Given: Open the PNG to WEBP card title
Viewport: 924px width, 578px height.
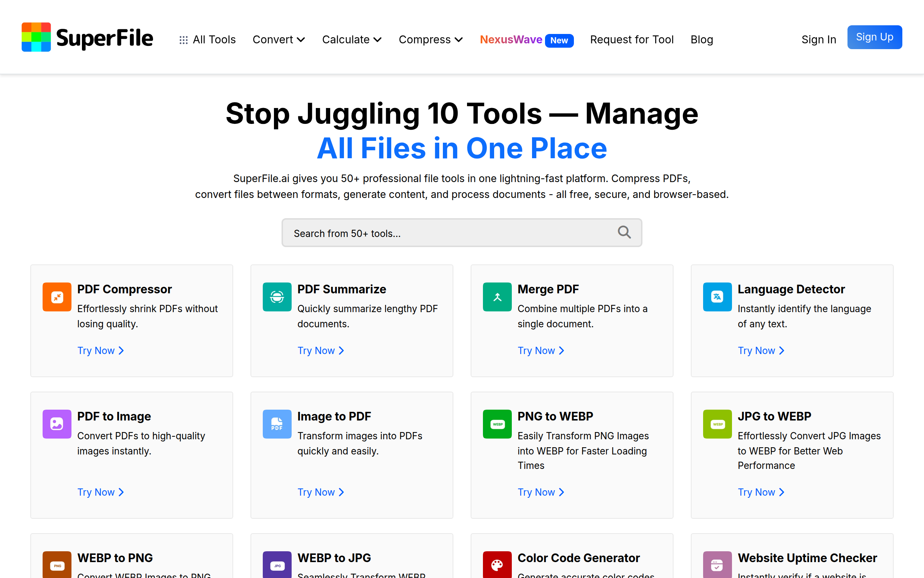Looking at the screenshot, I should point(555,416).
